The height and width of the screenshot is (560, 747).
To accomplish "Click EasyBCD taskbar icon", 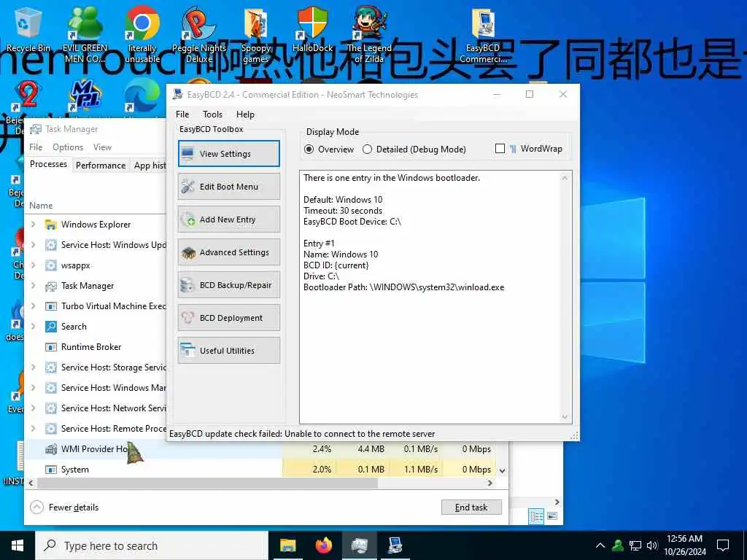I will coord(395,545).
